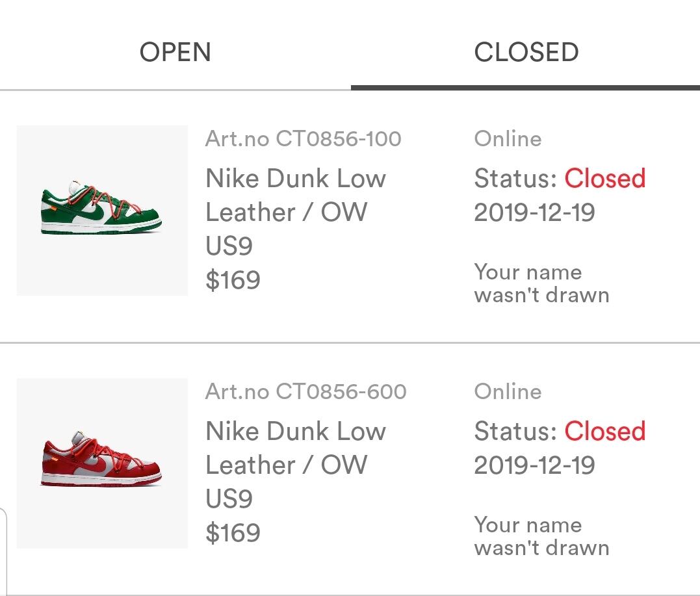Click the red shoe's "Your name wasn't drawn" message
700x596 pixels.
[x=541, y=536]
